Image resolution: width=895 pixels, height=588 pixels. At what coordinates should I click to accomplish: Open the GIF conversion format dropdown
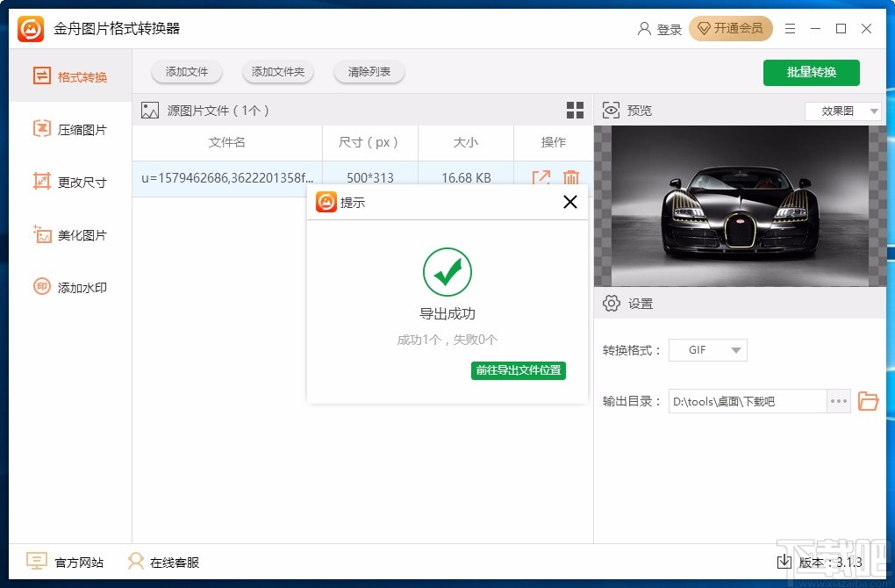coord(707,349)
